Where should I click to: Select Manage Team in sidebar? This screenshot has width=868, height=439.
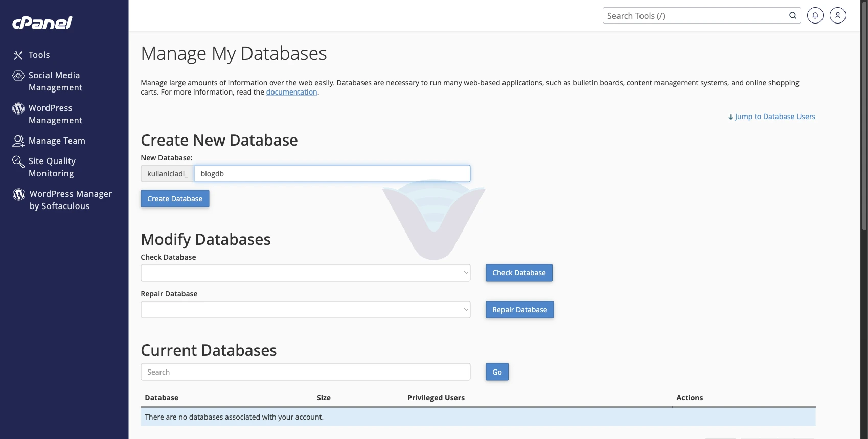tap(57, 141)
